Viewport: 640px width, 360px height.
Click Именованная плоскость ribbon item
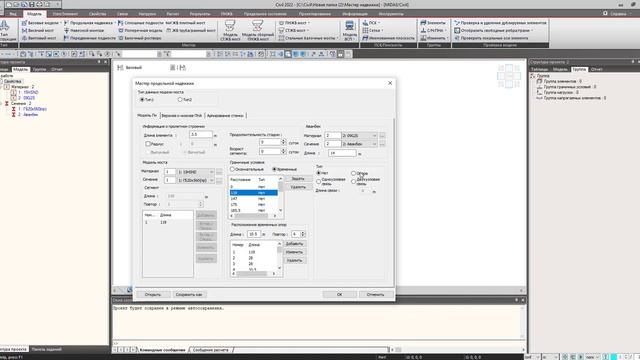388,38
